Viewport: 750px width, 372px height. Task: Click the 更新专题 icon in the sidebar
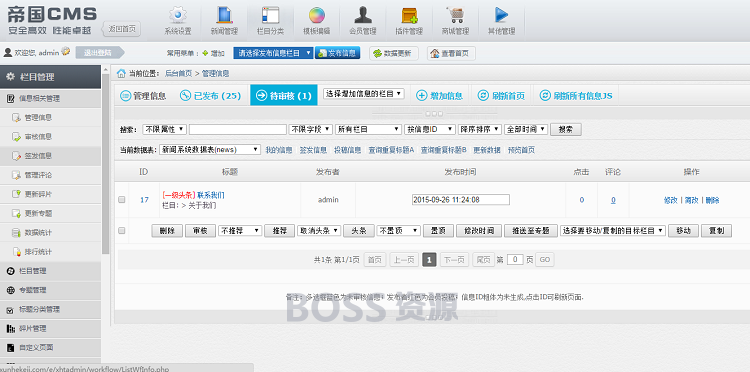pos(16,213)
